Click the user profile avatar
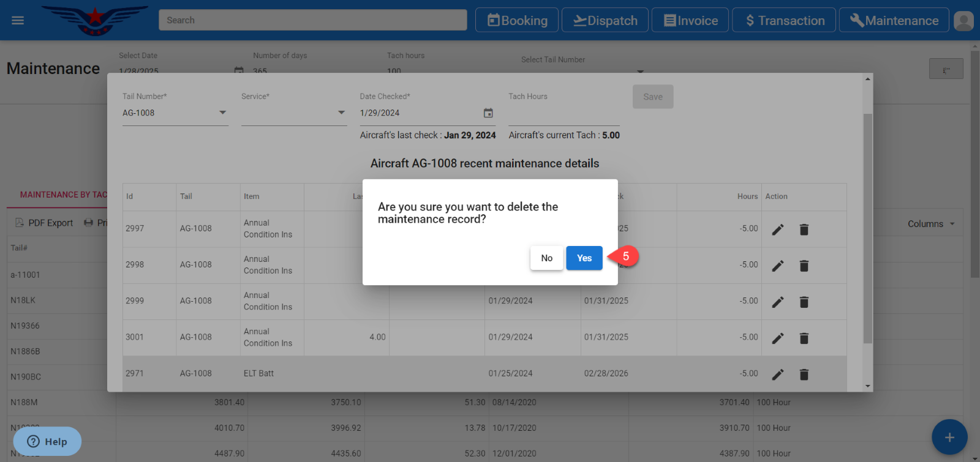 pyautogui.click(x=963, y=20)
